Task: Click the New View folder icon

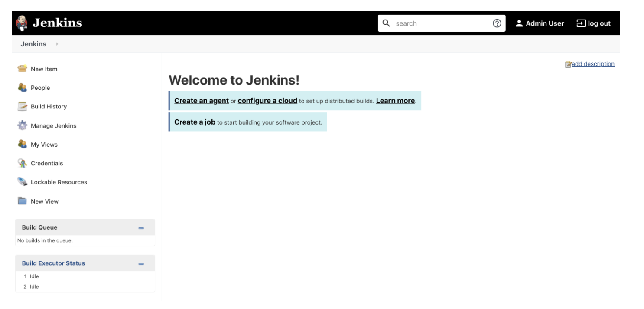Action: point(22,201)
